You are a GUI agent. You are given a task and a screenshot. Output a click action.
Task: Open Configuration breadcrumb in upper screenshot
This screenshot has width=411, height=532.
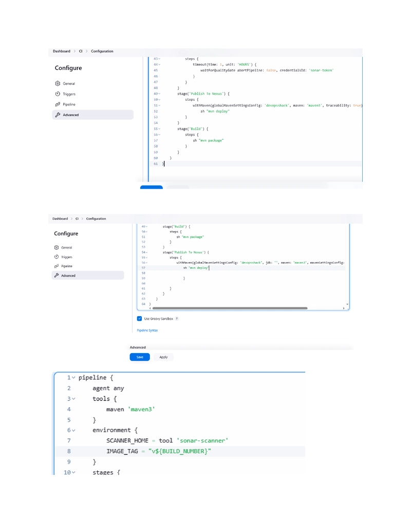pyautogui.click(x=102, y=51)
